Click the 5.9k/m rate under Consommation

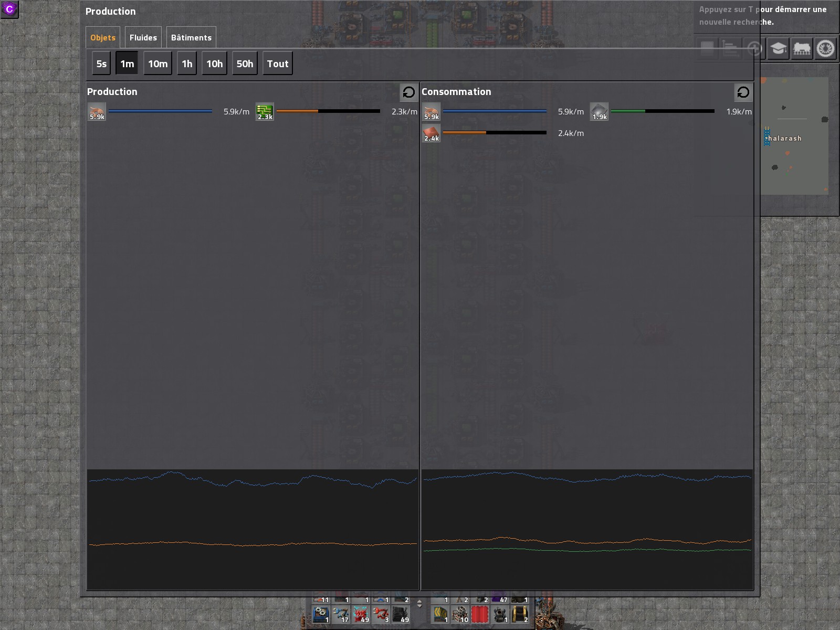click(x=571, y=112)
